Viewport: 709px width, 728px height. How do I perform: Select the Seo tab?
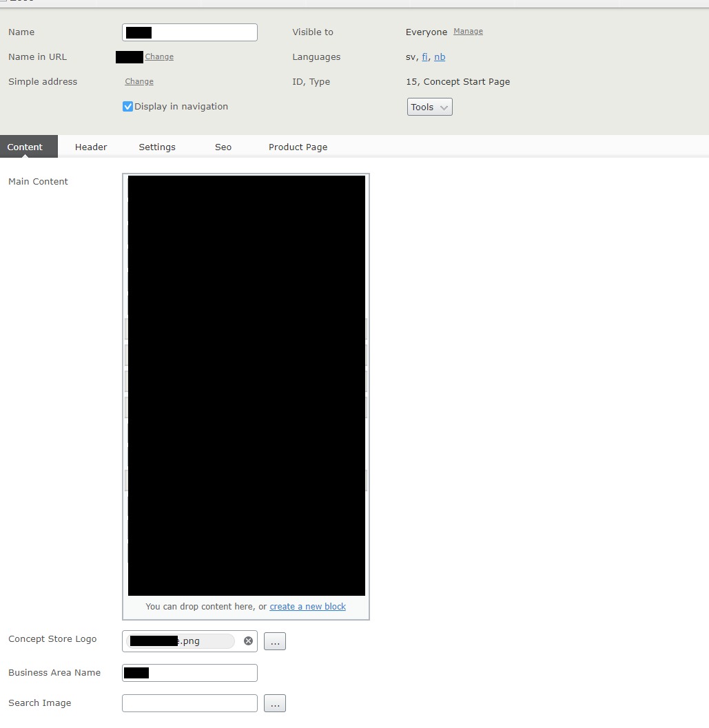pos(223,147)
